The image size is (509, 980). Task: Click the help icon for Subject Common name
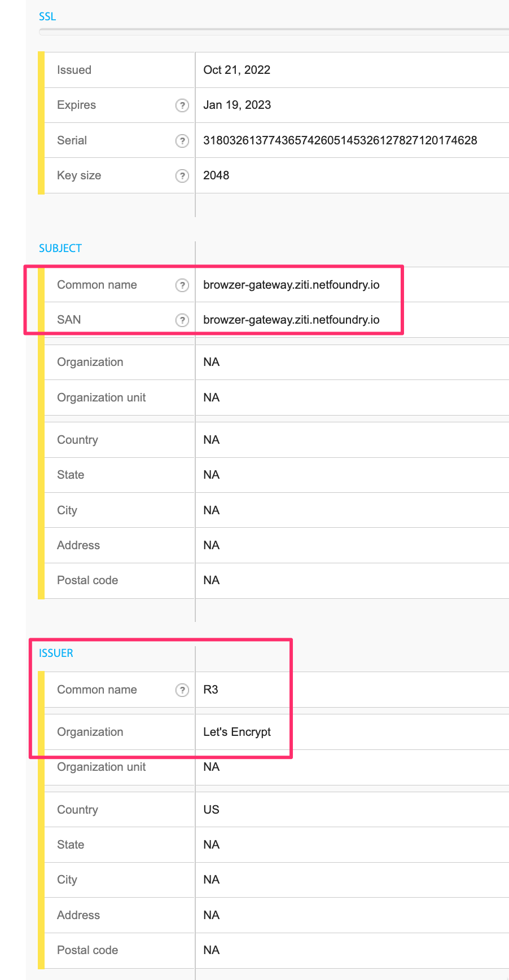click(182, 285)
